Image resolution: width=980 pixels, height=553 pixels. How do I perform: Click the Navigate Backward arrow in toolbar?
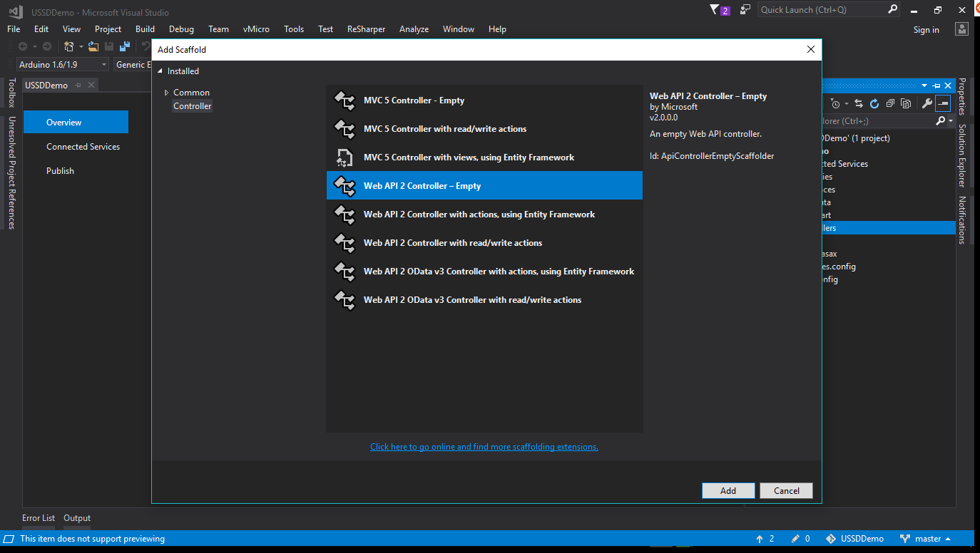23,46
